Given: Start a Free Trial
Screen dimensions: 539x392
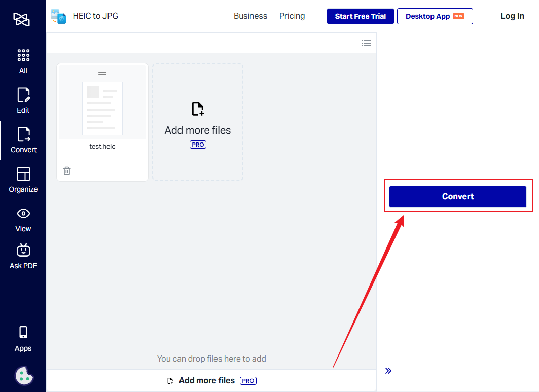Looking at the screenshot, I should pyautogui.click(x=360, y=16).
